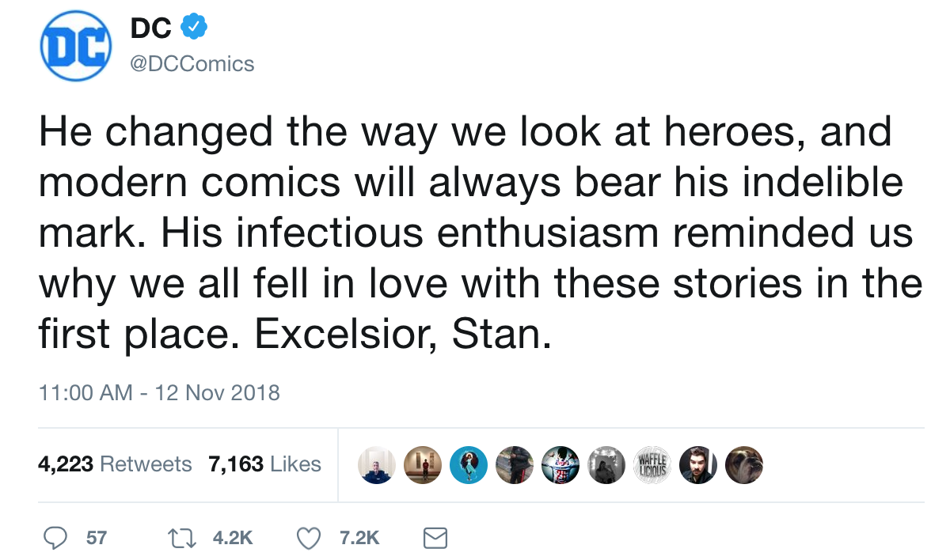The width and height of the screenshot is (950, 560).
Task: Like the tweet with the heart icon
Action: point(307,538)
